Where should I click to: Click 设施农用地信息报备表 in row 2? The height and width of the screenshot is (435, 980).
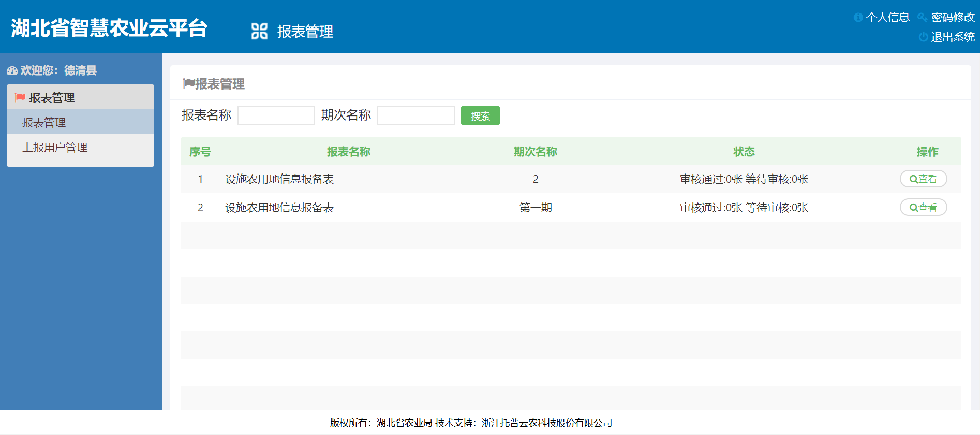279,208
